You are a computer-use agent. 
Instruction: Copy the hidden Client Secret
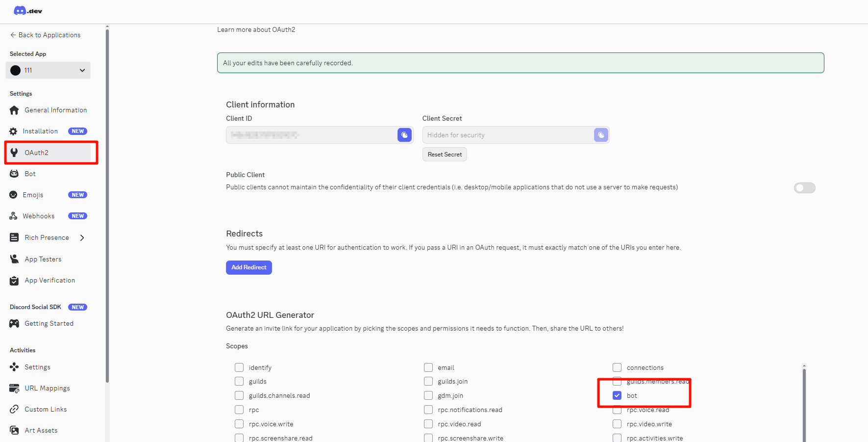pyautogui.click(x=601, y=135)
